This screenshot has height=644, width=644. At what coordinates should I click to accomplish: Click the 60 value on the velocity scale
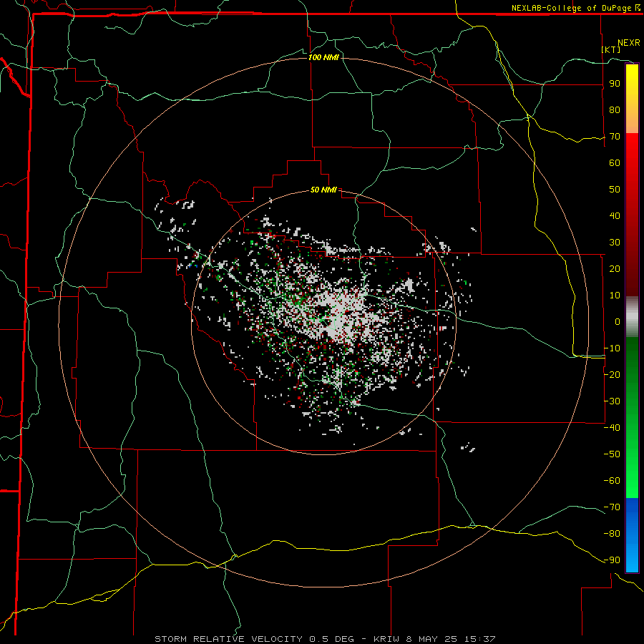pos(615,163)
